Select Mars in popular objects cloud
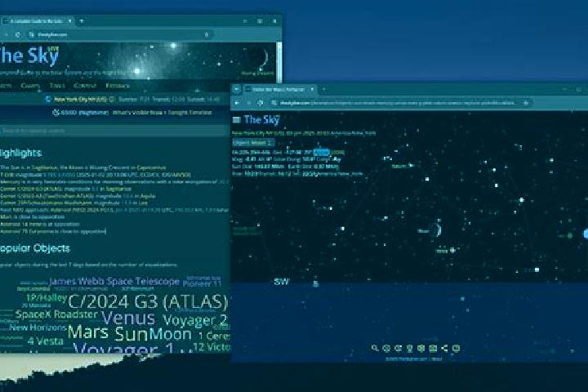Image resolution: width=588 pixels, height=392 pixels. (x=88, y=332)
